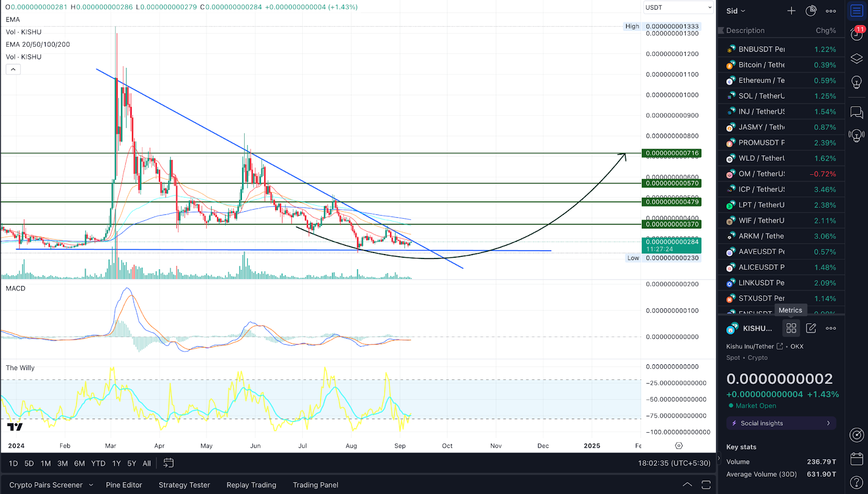Select the 3M time range
This screenshot has width=868, height=494.
tap(62, 463)
